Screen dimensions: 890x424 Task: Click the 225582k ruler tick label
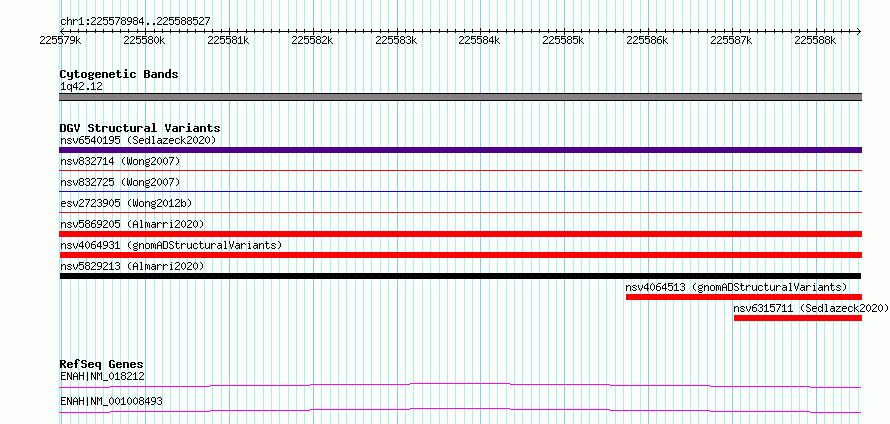[312, 40]
